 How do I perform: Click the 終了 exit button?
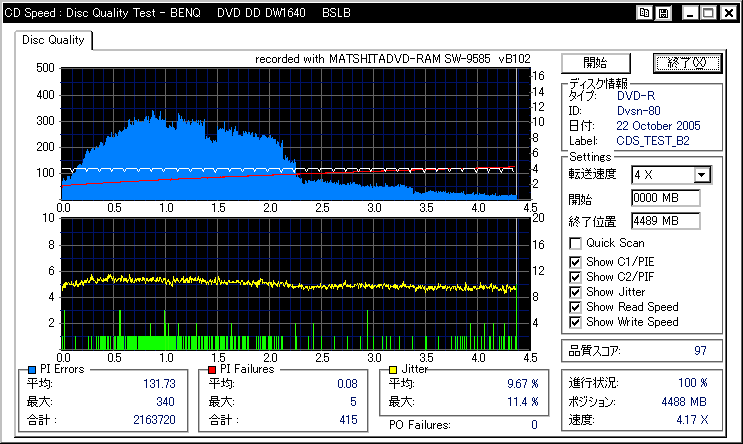[687, 63]
